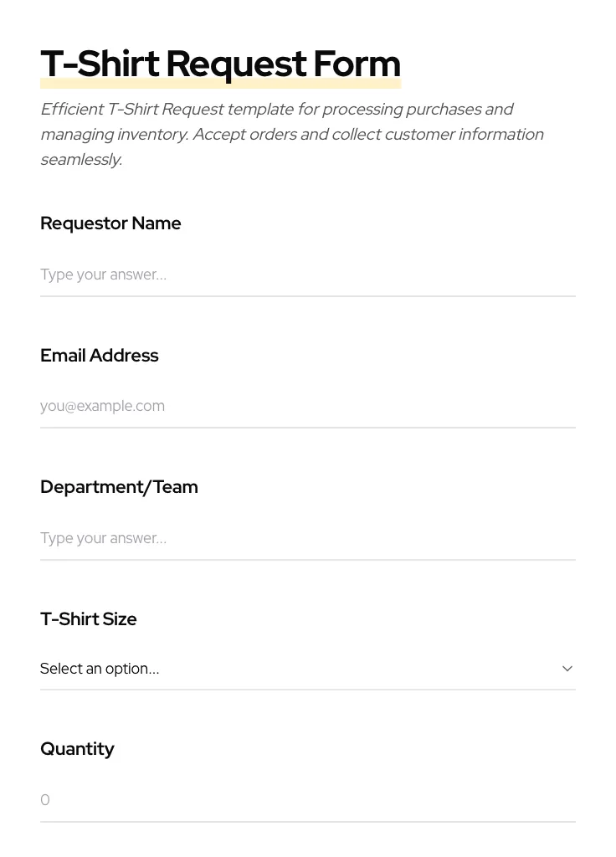The image size is (616, 857).
Task: Click the italic form description paragraph
Action: (291, 134)
